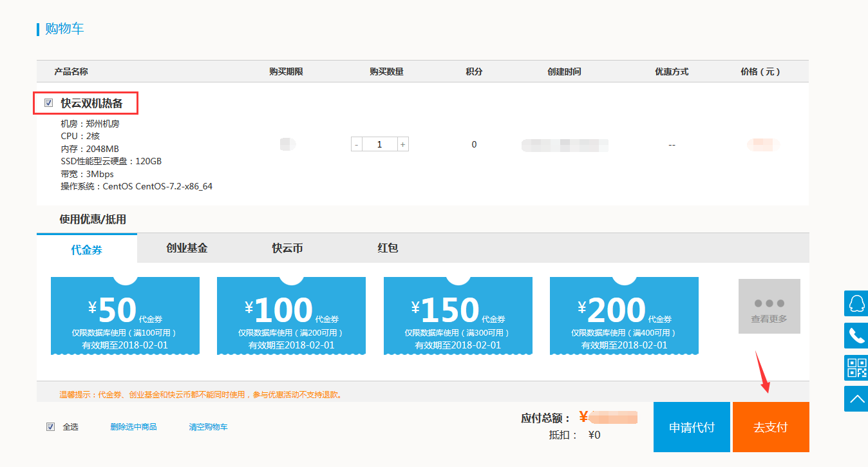Viewport: 868px width, 467px height.
Task: Select the ¥100 voucher coupon
Action: click(291, 316)
